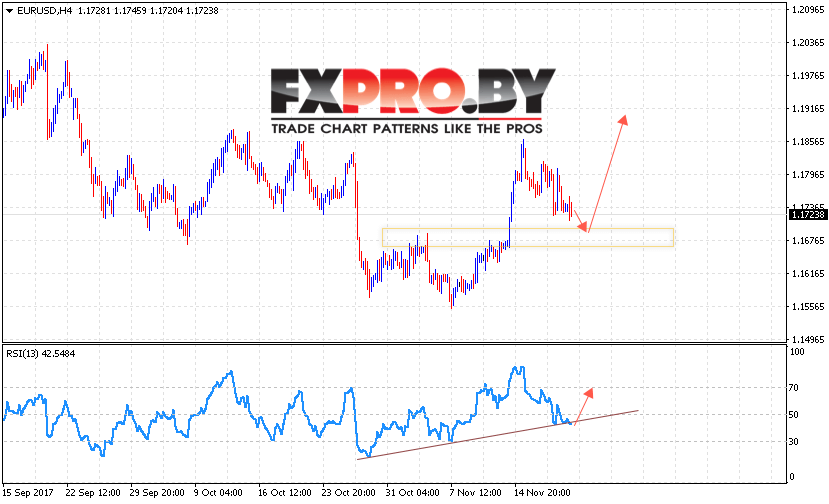The image size is (829, 504).
Task: Click RSI scale label 70
Action: pyautogui.click(x=794, y=388)
